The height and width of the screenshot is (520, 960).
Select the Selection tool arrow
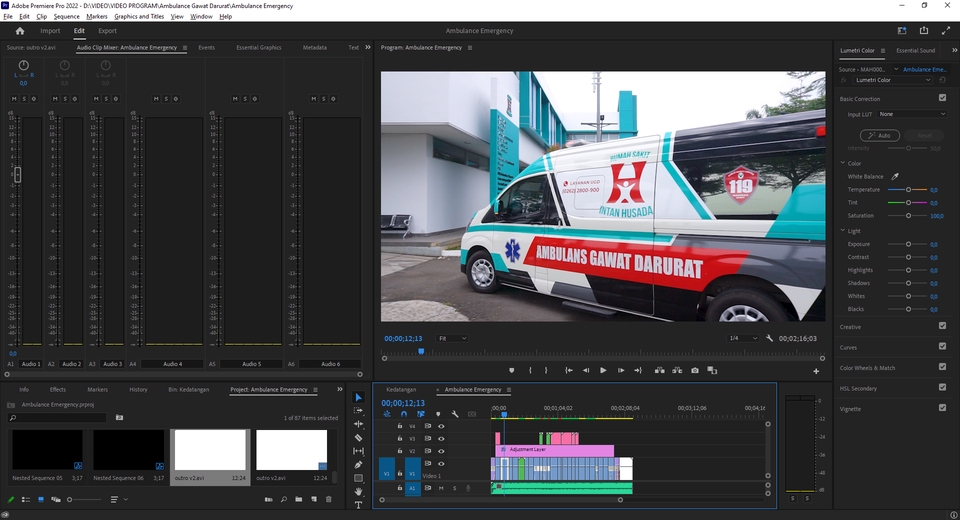click(359, 398)
